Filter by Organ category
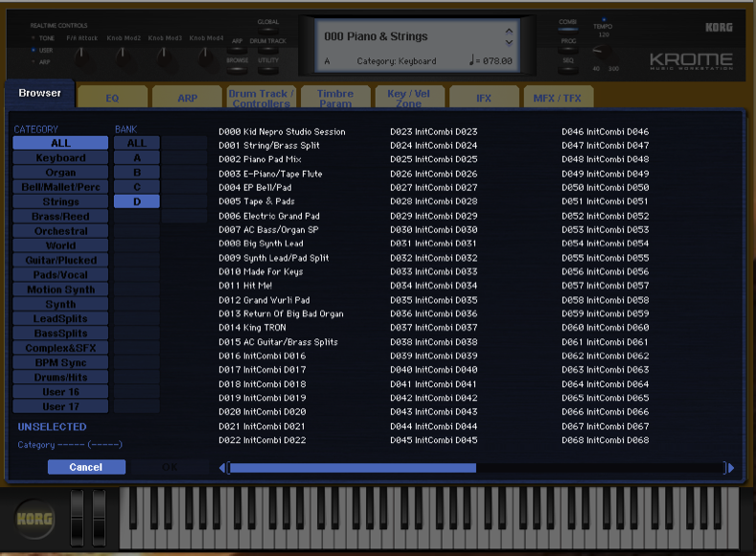The image size is (756, 556). [60, 173]
